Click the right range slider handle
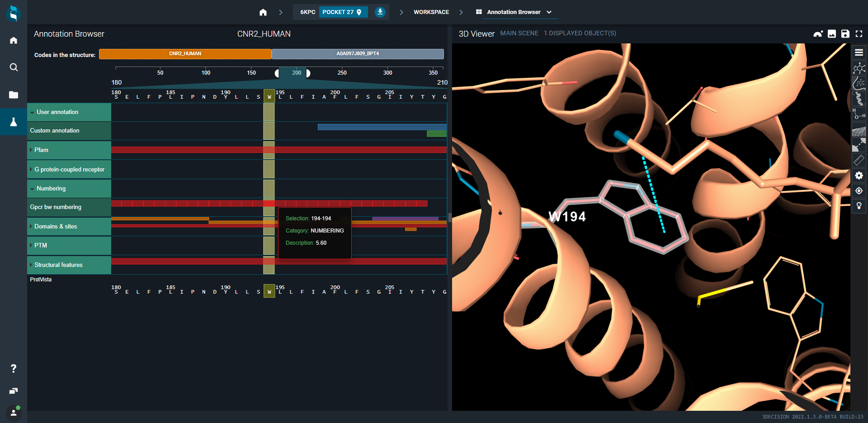Image resolution: width=868 pixels, height=423 pixels. point(308,73)
